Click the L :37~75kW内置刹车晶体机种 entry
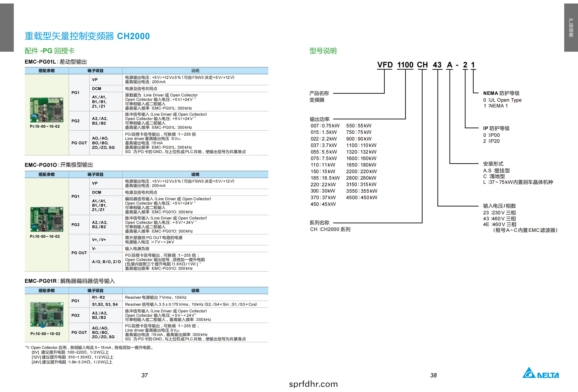 [x=518, y=182]
